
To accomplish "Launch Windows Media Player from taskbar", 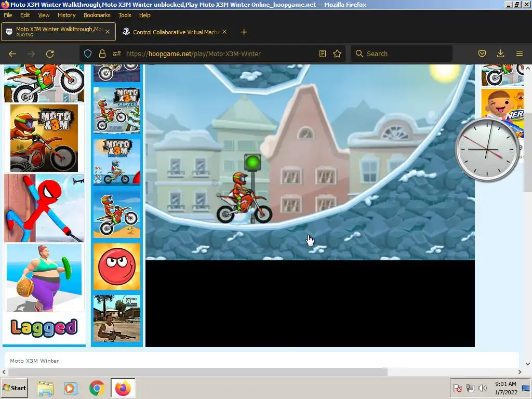I will point(71,388).
